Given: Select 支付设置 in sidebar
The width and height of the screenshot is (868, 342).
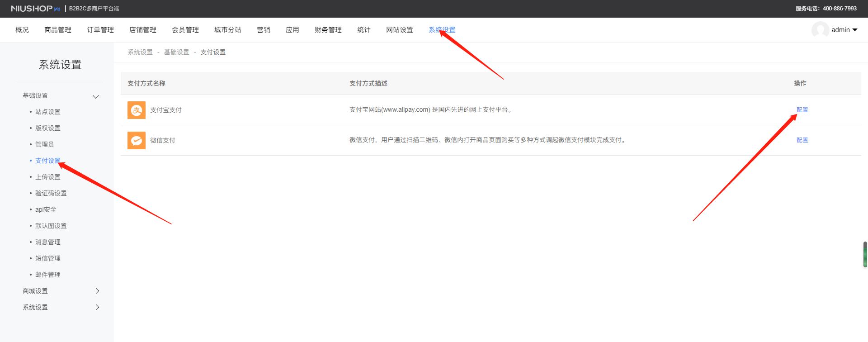Looking at the screenshot, I should pyautogui.click(x=48, y=161).
